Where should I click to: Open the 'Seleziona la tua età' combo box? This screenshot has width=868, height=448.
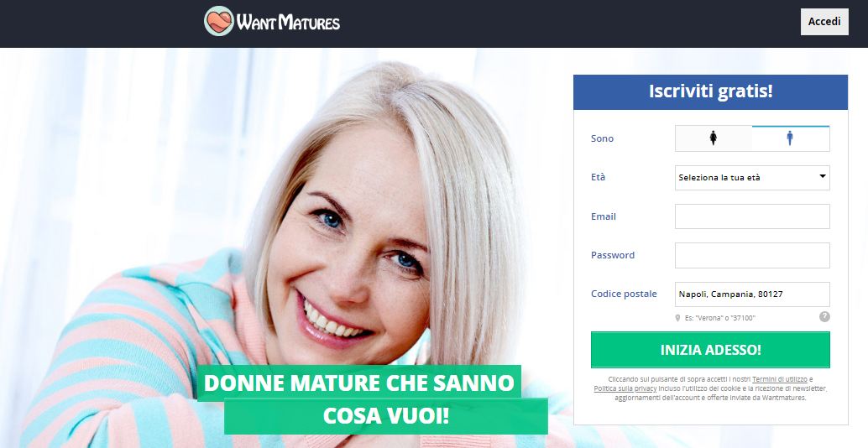click(x=752, y=178)
